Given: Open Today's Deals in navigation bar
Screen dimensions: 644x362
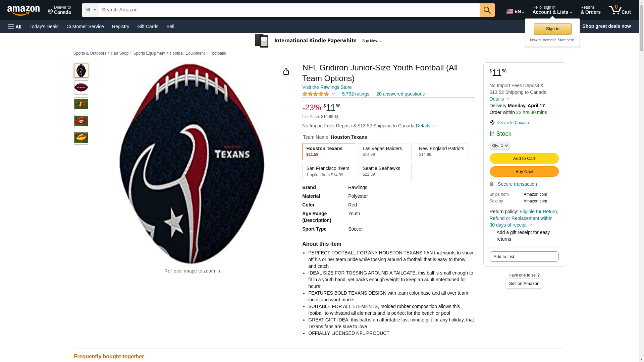Looking at the screenshot, I should point(44,26).
